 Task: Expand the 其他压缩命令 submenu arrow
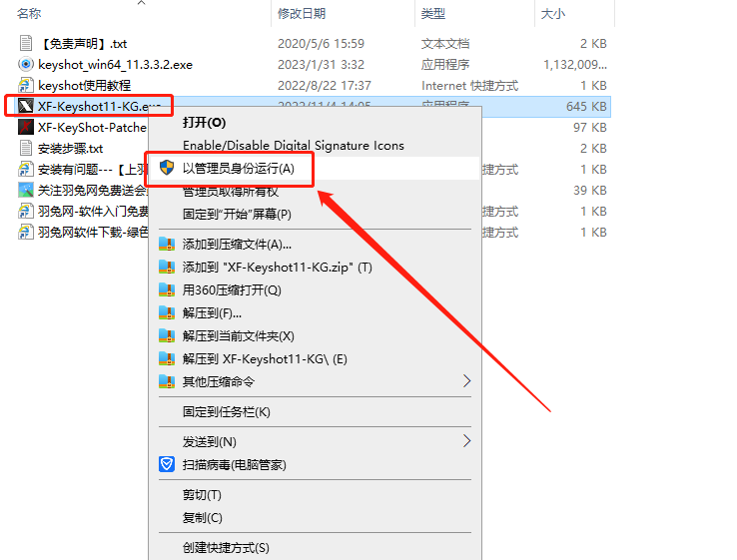(x=466, y=381)
